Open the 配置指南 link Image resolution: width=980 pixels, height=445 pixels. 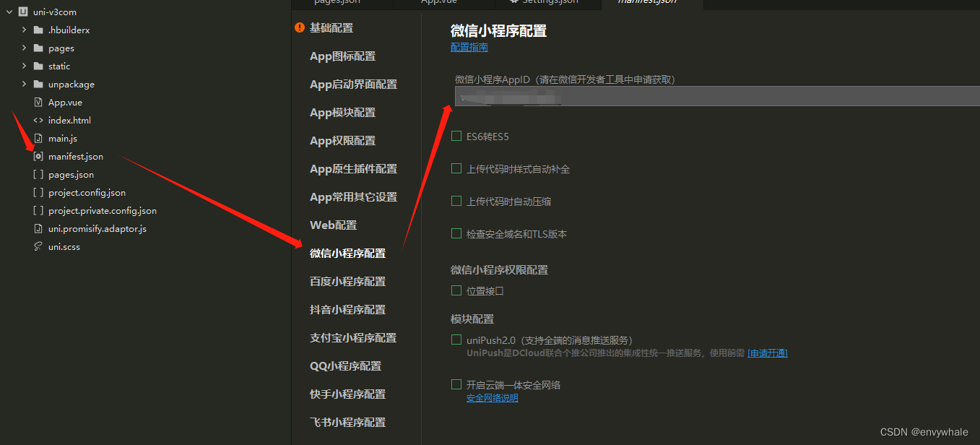469,47
